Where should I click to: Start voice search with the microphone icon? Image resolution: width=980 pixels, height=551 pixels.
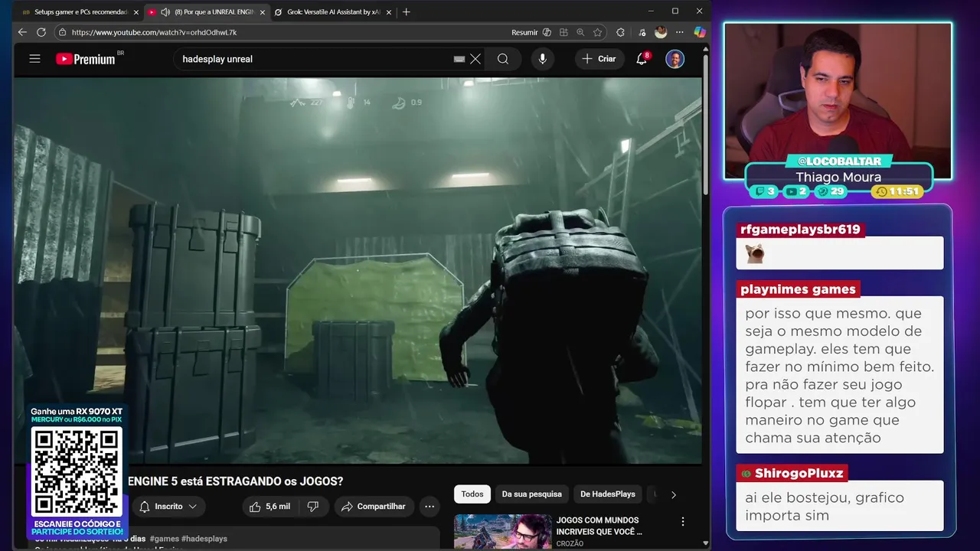[543, 59]
